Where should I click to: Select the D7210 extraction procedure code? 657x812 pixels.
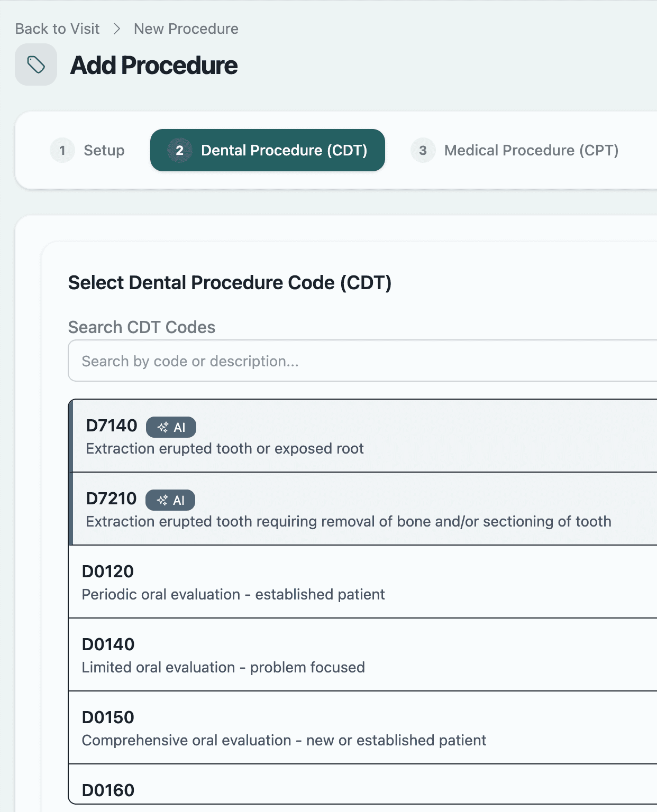(317, 509)
